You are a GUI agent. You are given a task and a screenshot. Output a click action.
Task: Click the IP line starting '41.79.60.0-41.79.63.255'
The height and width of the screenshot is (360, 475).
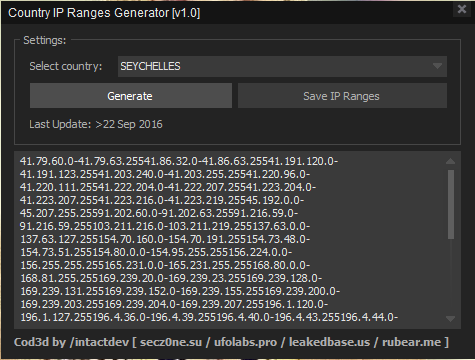[179, 161]
